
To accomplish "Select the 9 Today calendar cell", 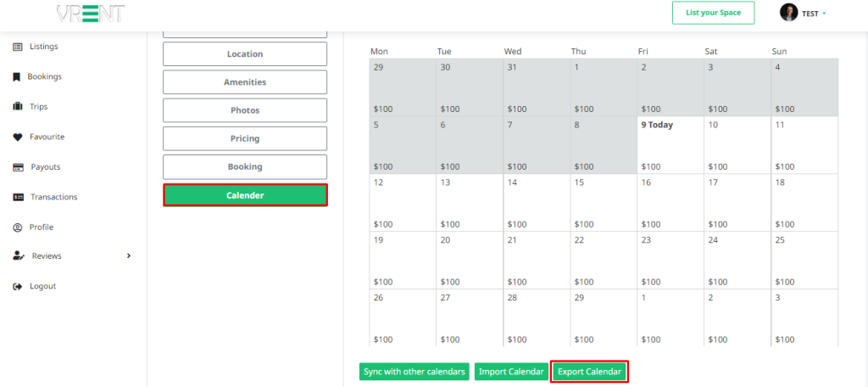I will (x=670, y=145).
